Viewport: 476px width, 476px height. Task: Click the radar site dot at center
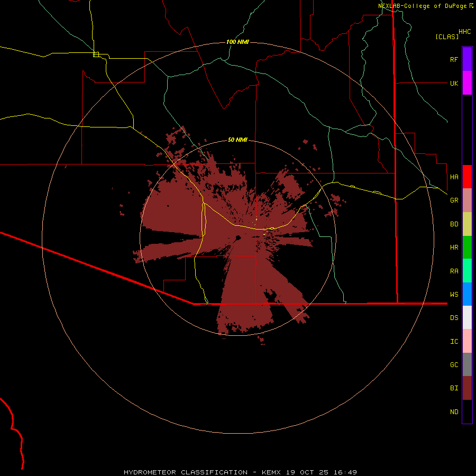[239, 237]
